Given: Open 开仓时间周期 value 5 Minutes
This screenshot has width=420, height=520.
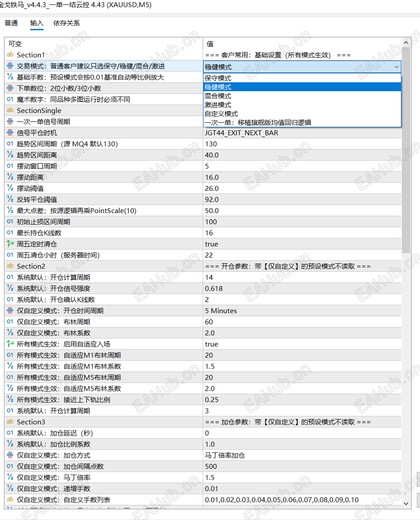Looking at the screenshot, I should 302,310.
